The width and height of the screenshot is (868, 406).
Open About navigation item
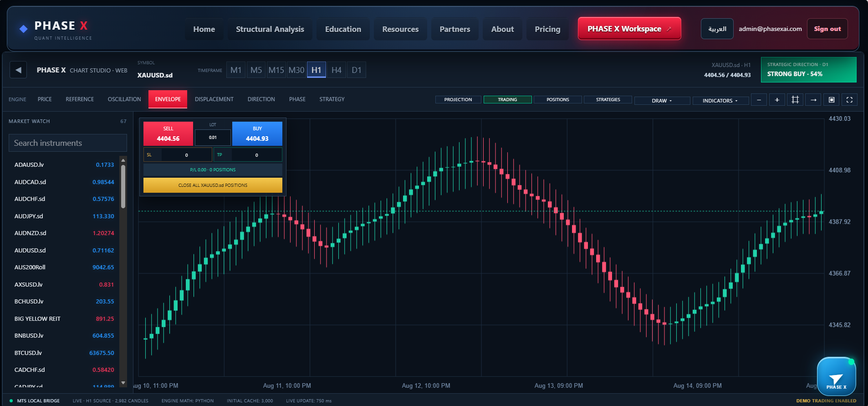coord(502,29)
